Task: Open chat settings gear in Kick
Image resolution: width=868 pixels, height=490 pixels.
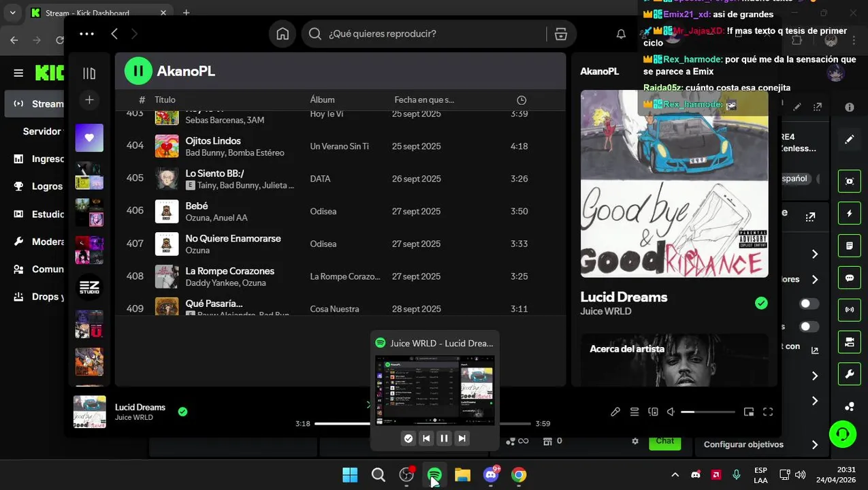Action: coord(635,441)
